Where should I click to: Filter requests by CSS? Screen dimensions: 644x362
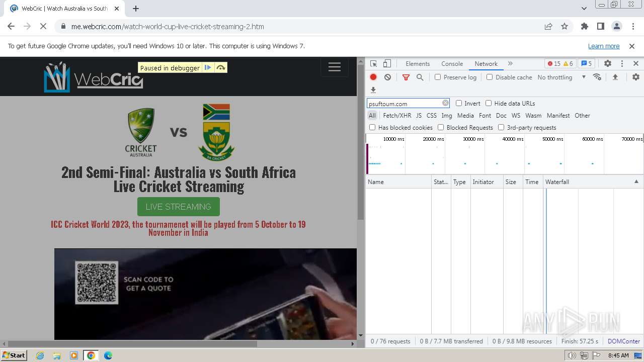pos(432,115)
